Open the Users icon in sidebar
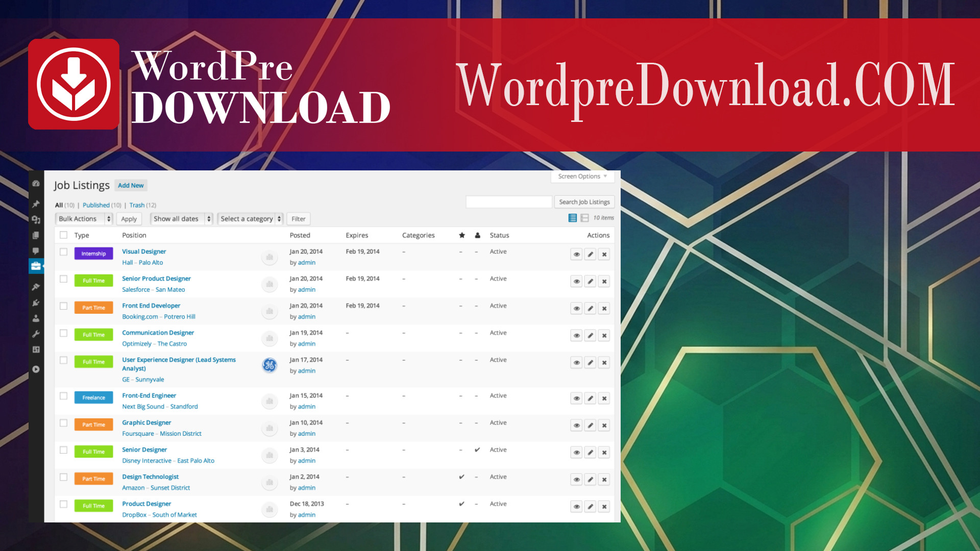This screenshot has height=551, width=980. tap(36, 318)
